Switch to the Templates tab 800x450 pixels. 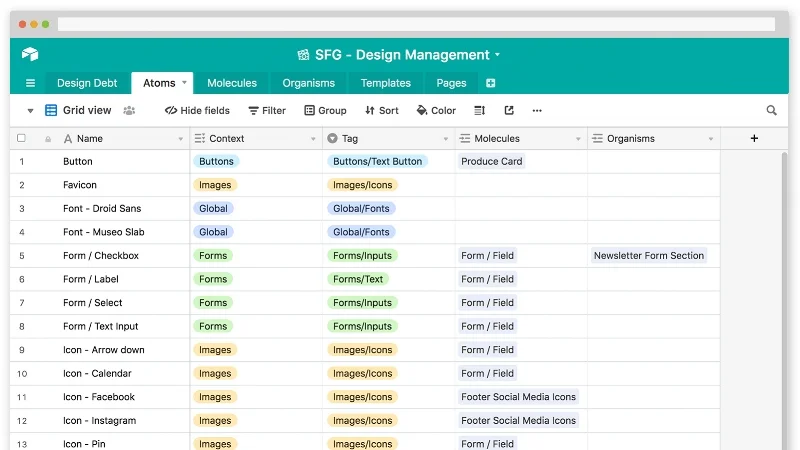click(386, 83)
